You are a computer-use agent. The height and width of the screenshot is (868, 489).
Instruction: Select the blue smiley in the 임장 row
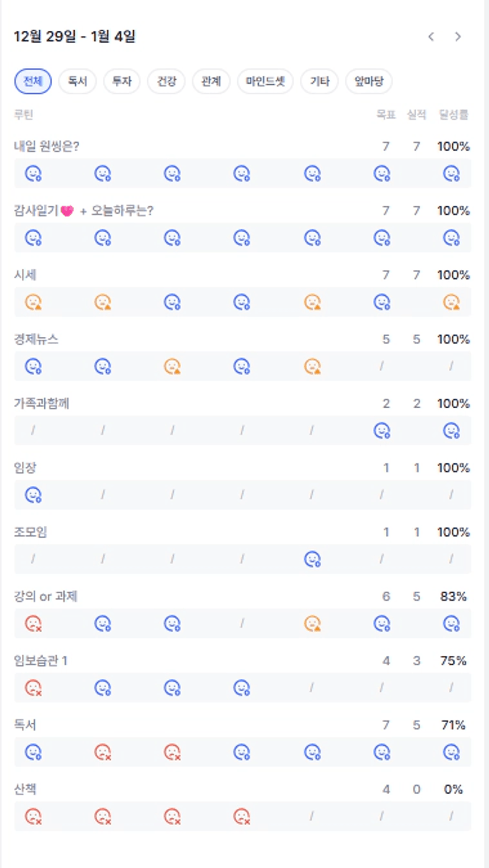[x=33, y=495]
